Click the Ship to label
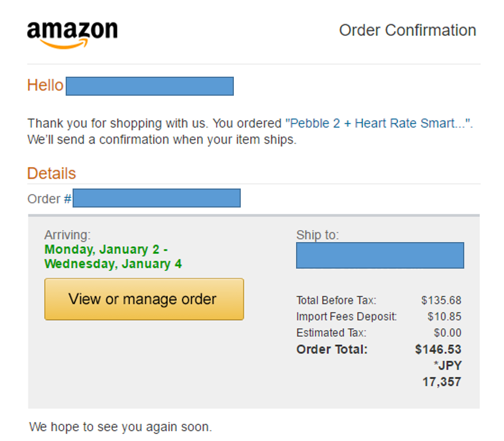The height and width of the screenshot is (441, 504). [x=317, y=235]
